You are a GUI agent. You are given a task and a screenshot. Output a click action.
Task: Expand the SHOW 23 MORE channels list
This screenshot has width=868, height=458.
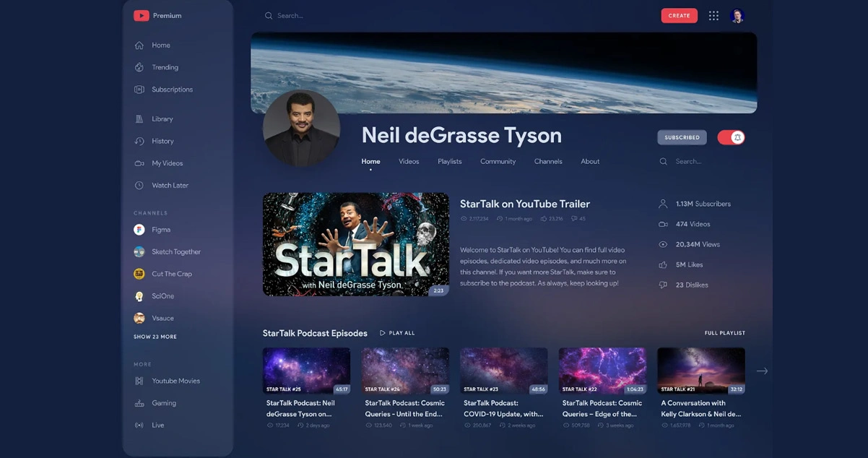[x=155, y=337]
